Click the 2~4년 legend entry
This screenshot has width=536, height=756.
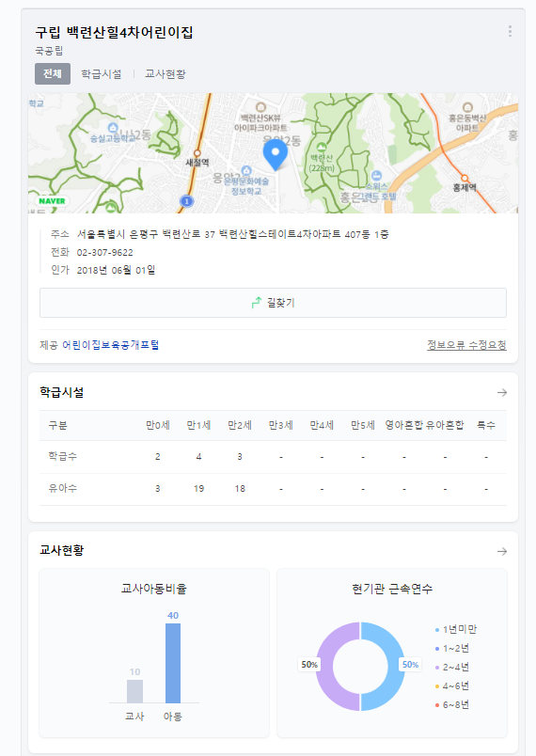[x=451, y=667]
